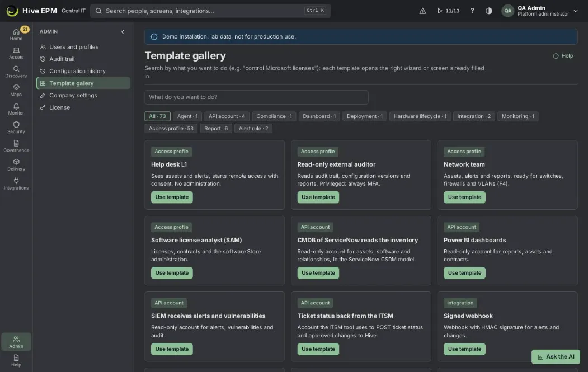
Task: Open the Delivery section
Action: point(16,165)
